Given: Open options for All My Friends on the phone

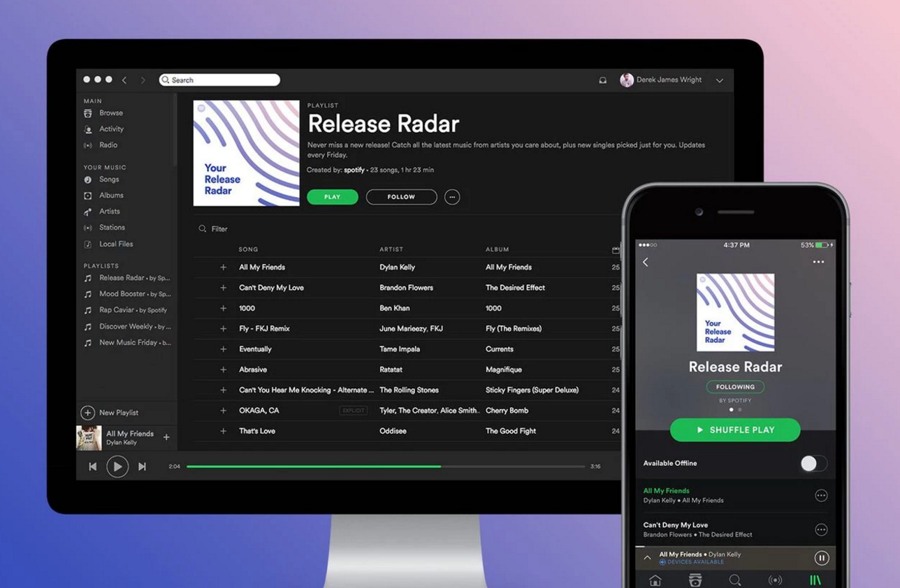Looking at the screenshot, I should [x=821, y=496].
